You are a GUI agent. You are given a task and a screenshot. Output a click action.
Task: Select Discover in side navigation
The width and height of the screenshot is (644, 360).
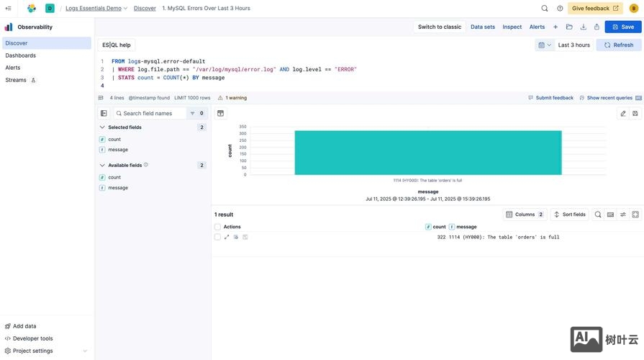pyautogui.click(x=46, y=43)
